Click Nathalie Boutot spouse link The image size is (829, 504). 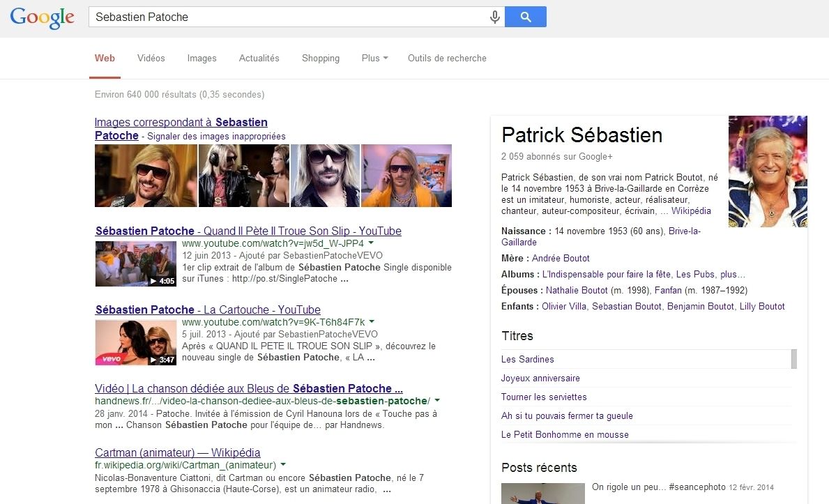pyautogui.click(x=577, y=291)
